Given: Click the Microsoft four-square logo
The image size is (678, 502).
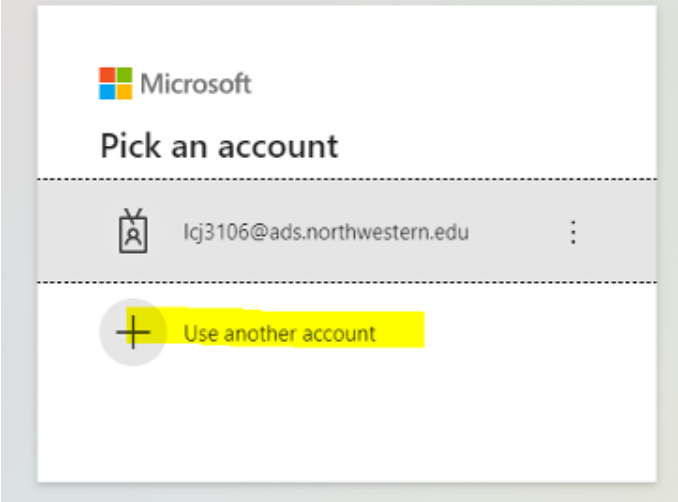Looking at the screenshot, I should pos(115,84).
